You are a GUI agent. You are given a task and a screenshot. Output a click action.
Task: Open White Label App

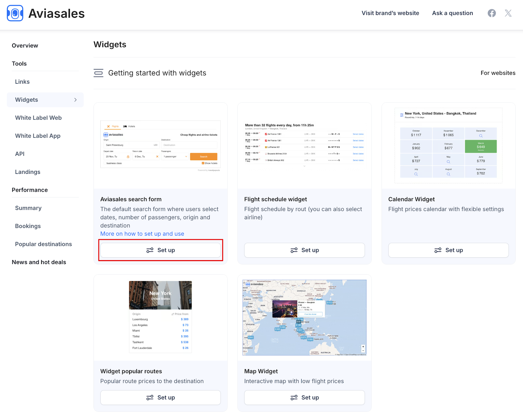coord(38,136)
